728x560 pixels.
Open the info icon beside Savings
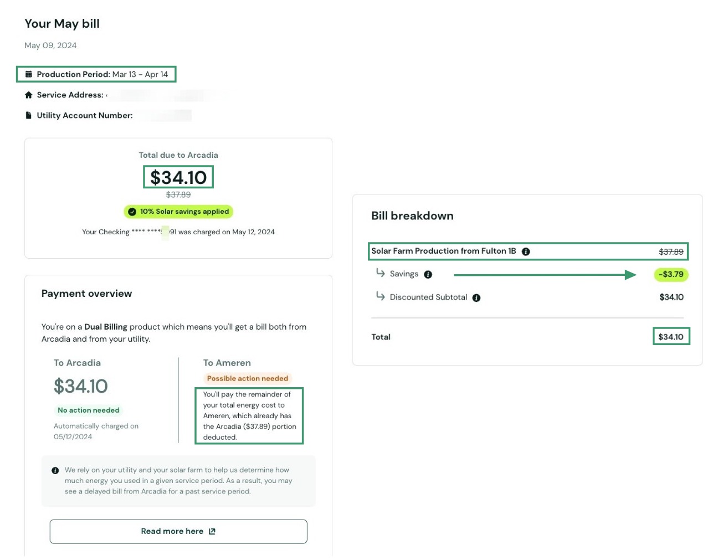coord(428,275)
